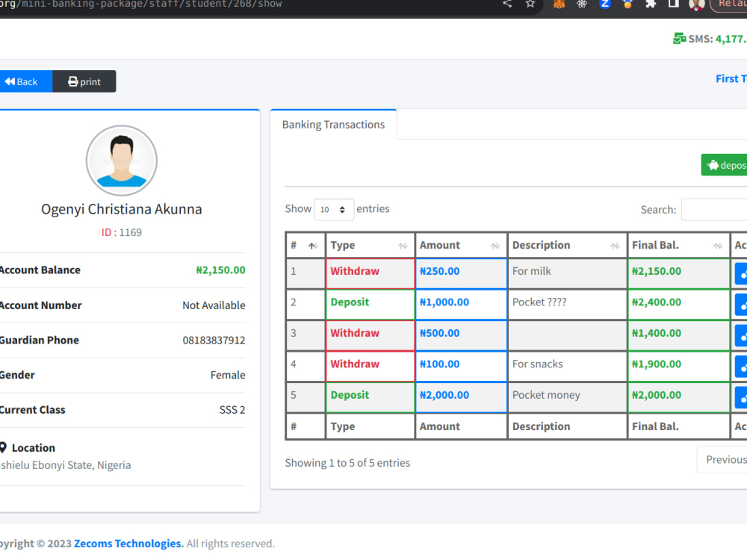747x560 pixels.
Task: Click action button for For snacks row
Action: [x=741, y=367]
